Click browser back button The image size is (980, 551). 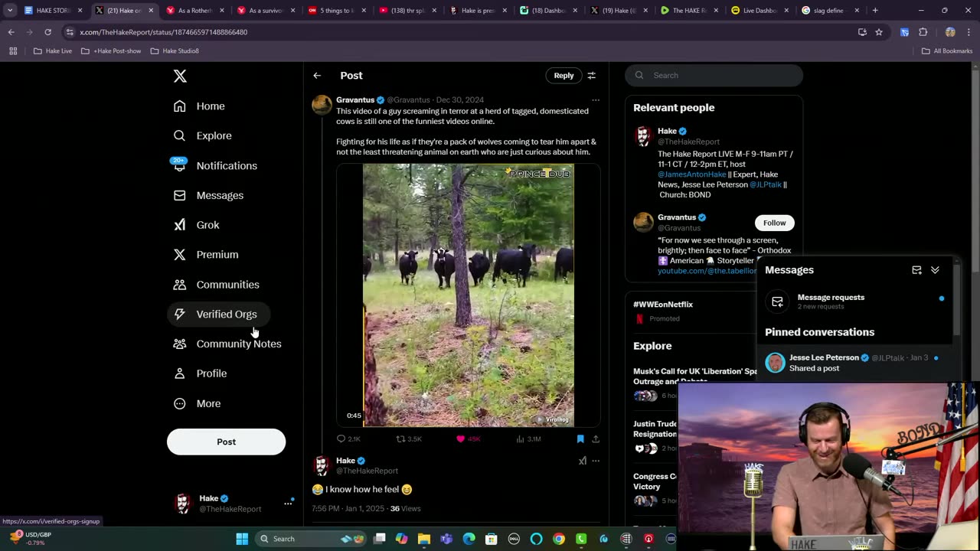point(11,32)
